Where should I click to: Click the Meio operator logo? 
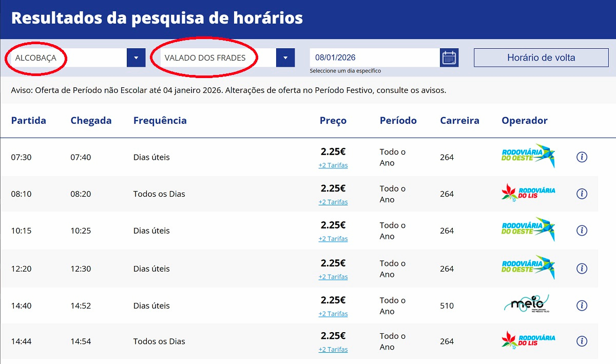pyautogui.click(x=527, y=304)
